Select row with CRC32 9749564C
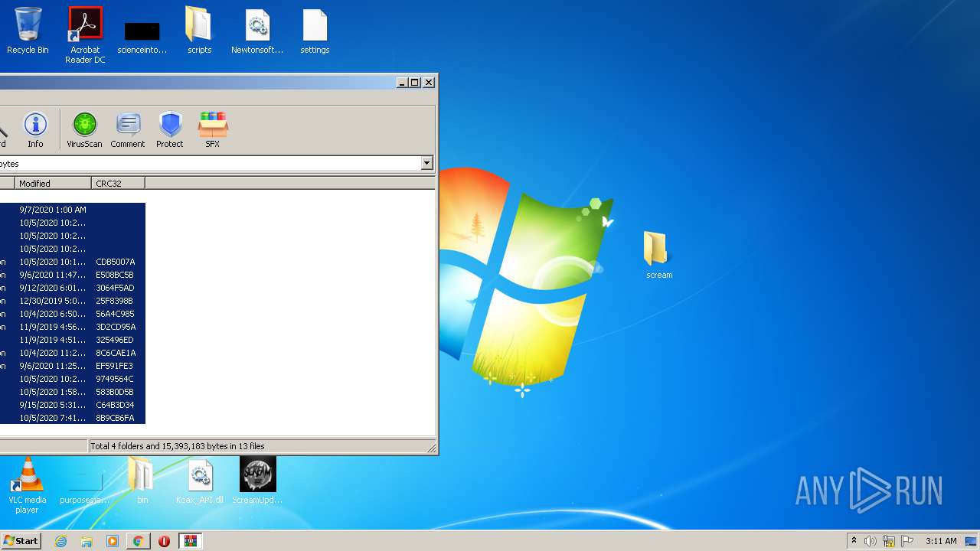The width and height of the screenshot is (980, 551). click(x=73, y=379)
